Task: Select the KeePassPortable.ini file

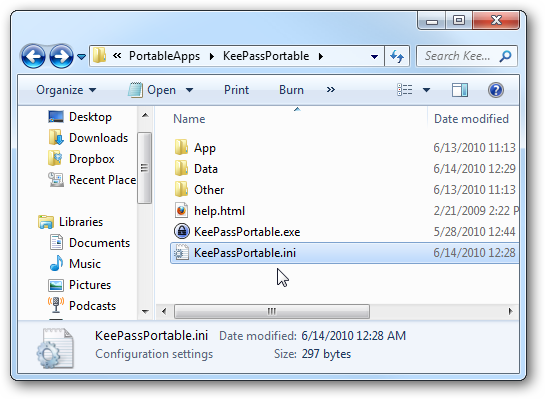Action: click(x=344, y=253)
